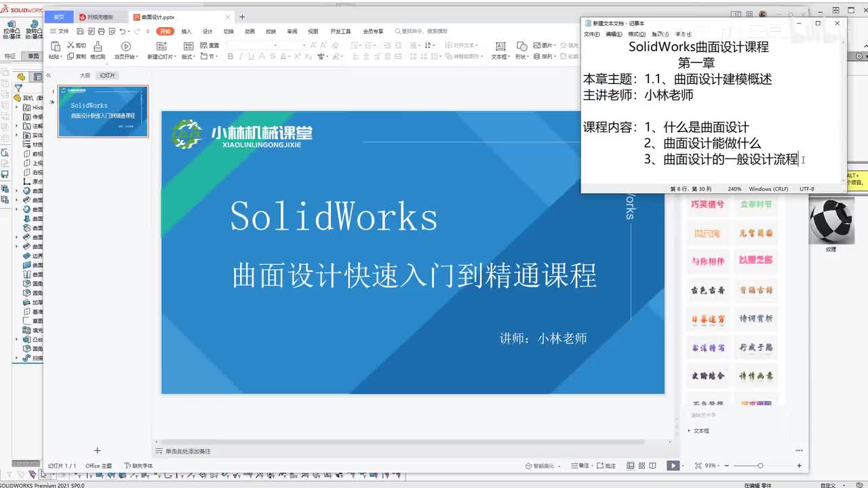This screenshot has height=488, width=868.
Task: Select the Format Painter (格式刷) brush
Action: click(x=98, y=45)
